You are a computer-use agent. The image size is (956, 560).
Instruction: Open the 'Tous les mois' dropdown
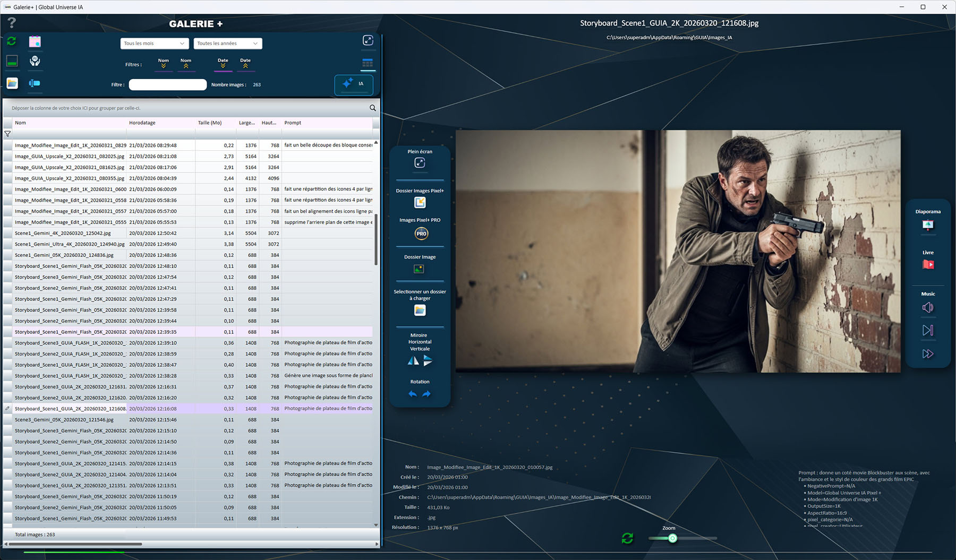(154, 44)
